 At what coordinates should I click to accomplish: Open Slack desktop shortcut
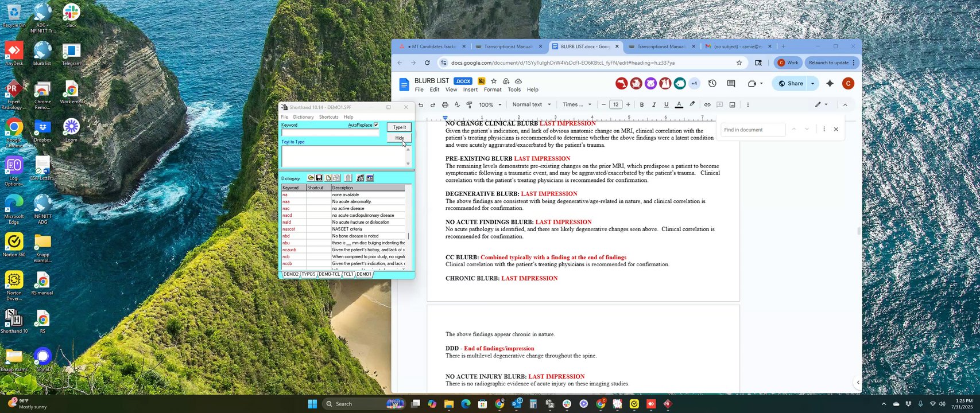pos(71,15)
